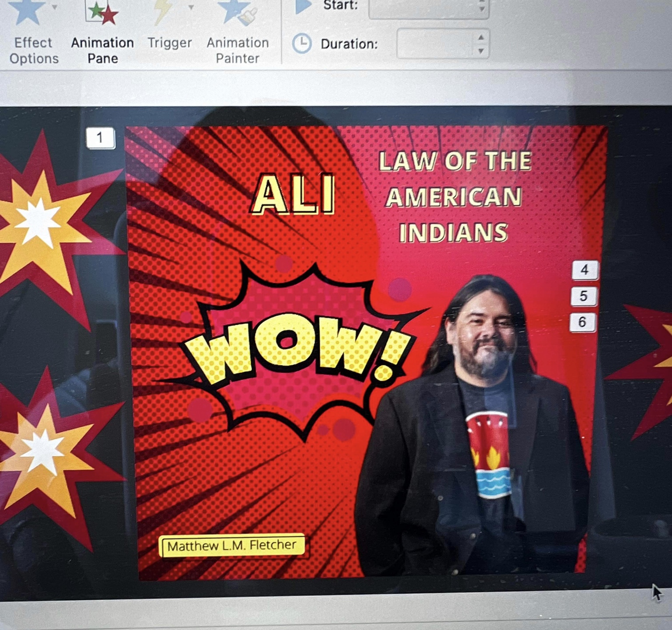The height and width of the screenshot is (630, 672).
Task: Click the Law of the American Indians title
Action: click(x=454, y=196)
